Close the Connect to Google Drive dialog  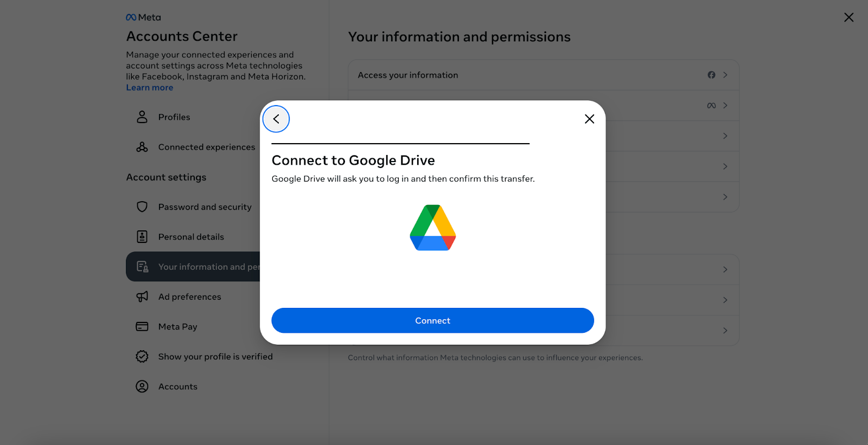click(590, 119)
